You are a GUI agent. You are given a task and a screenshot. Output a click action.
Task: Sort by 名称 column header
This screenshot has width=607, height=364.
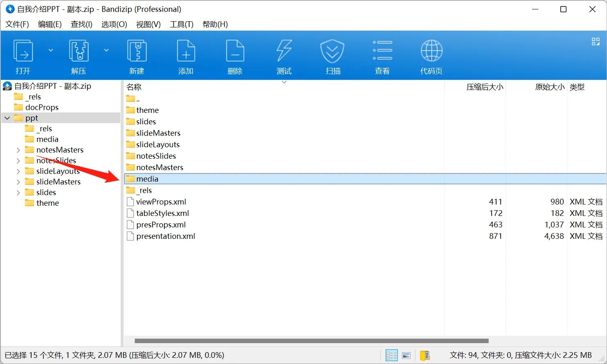click(134, 87)
